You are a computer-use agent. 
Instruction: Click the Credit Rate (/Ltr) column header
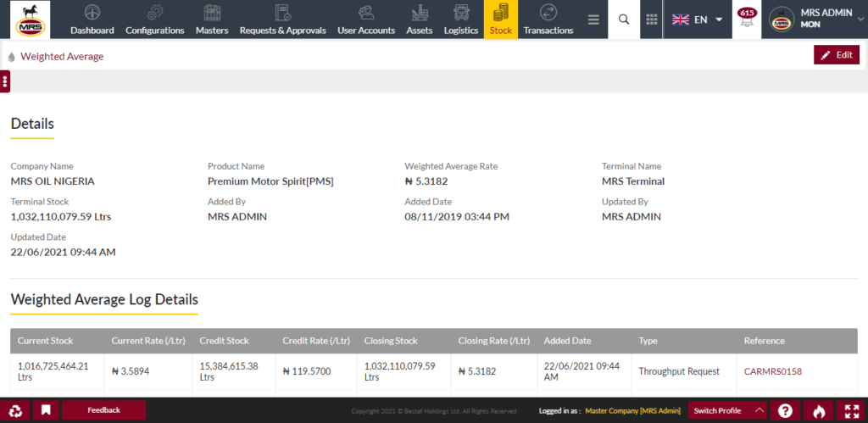click(x=316, y=341)
